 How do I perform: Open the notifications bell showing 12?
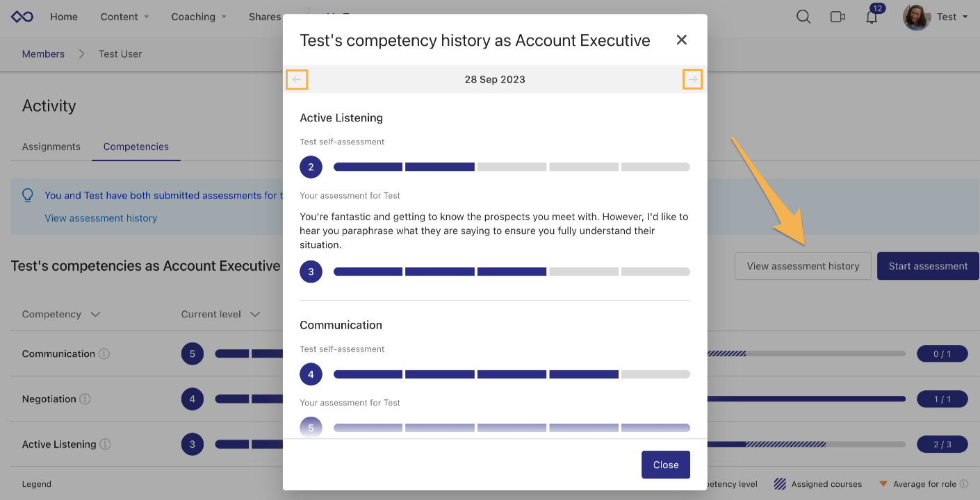tap(872, 17)
